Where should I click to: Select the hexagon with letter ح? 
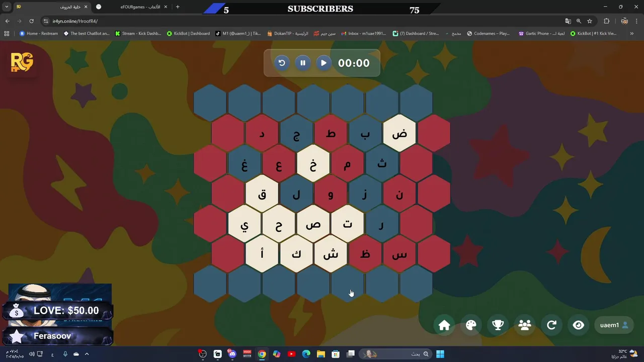pos(279,224)
